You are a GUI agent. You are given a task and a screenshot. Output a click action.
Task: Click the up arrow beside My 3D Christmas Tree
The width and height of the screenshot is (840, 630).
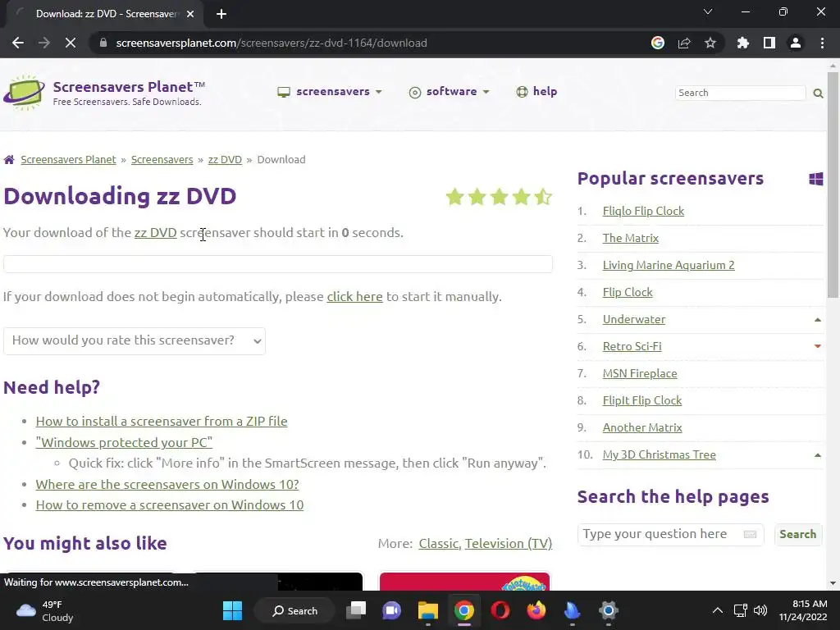tap(818, 454)
